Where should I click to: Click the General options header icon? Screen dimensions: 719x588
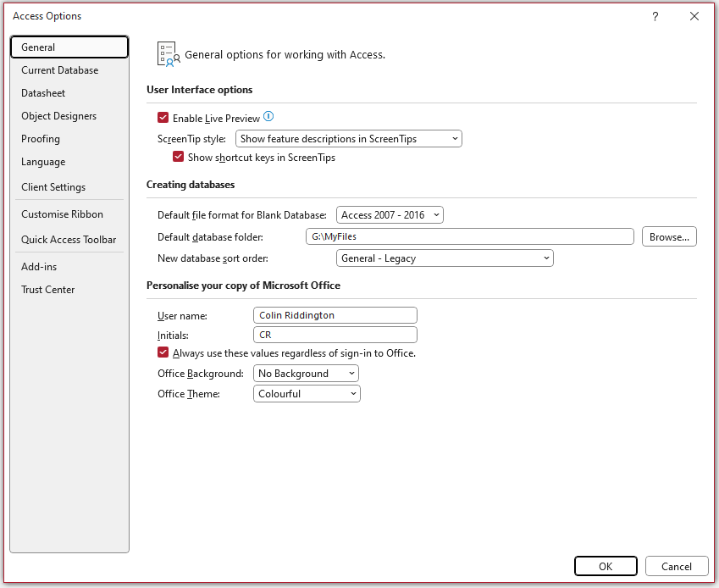click(169, 54)
